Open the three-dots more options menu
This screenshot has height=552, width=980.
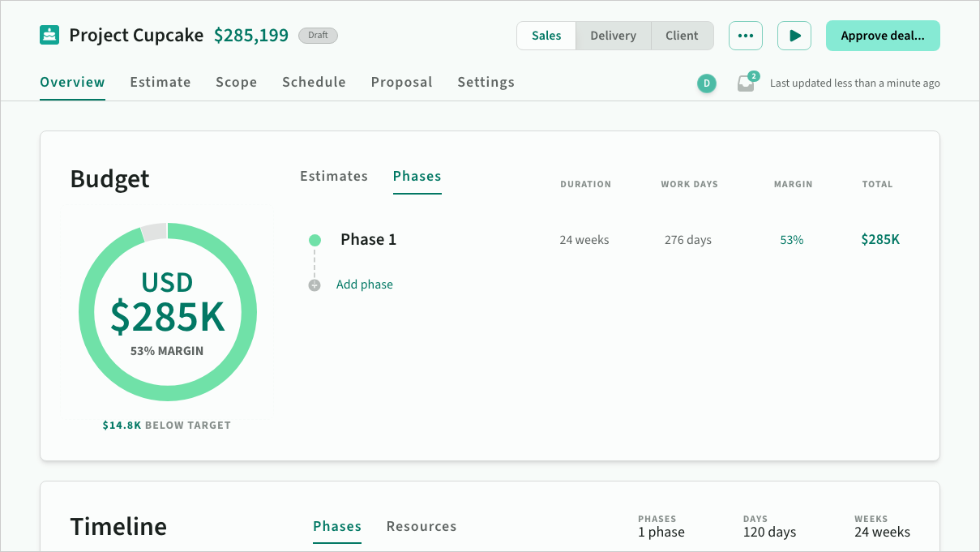pos(745,36)
